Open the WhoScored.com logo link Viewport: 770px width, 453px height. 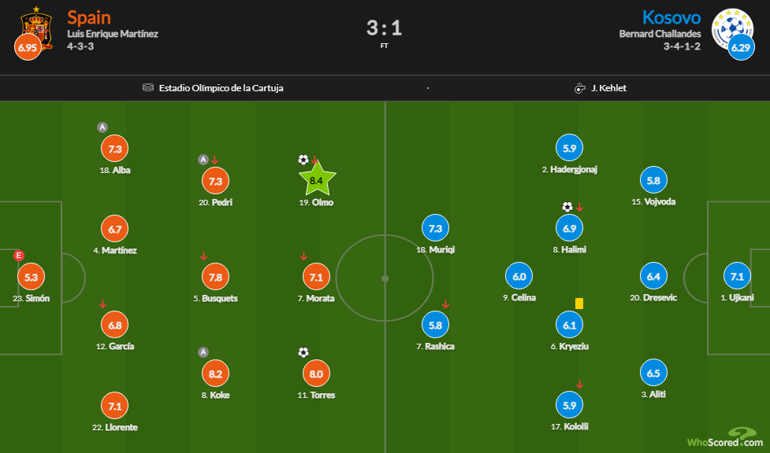[725, 437]
